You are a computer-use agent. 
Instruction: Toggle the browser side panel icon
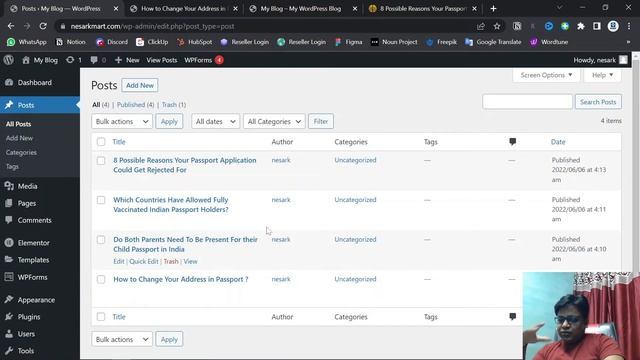pos(597,26)
